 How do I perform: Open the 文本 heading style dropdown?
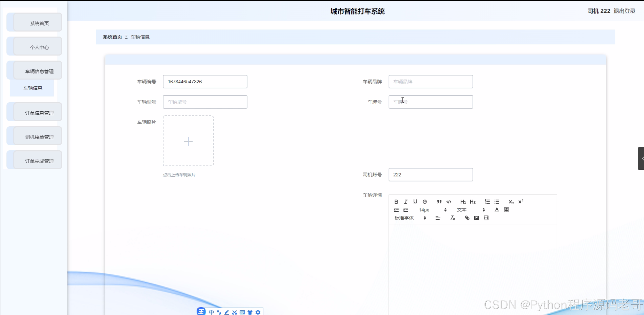(x=470, y=210)
